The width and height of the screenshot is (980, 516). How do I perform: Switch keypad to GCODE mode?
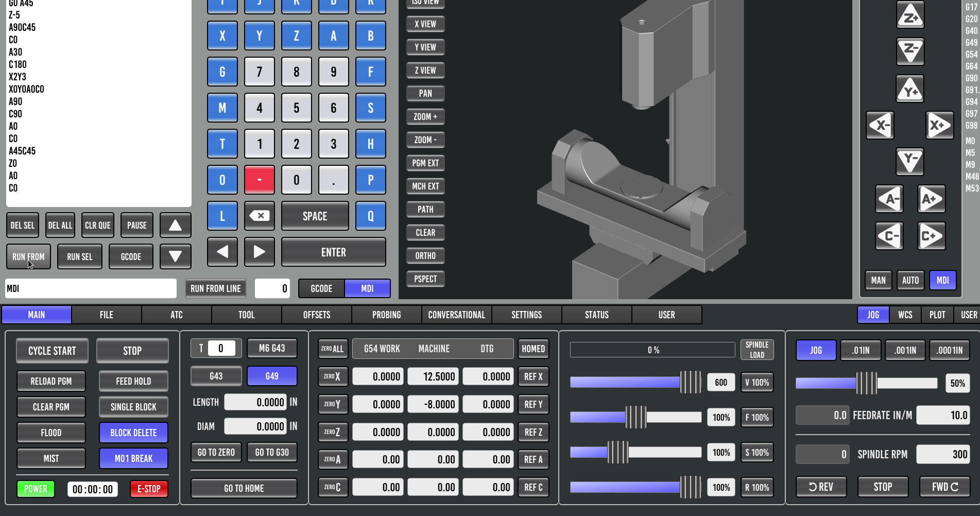(x=321, y=288)
